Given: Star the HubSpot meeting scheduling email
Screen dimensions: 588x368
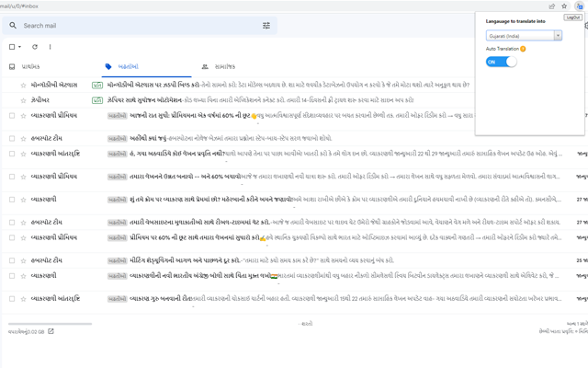Looking at the screenshot, I should click(23, 260).
